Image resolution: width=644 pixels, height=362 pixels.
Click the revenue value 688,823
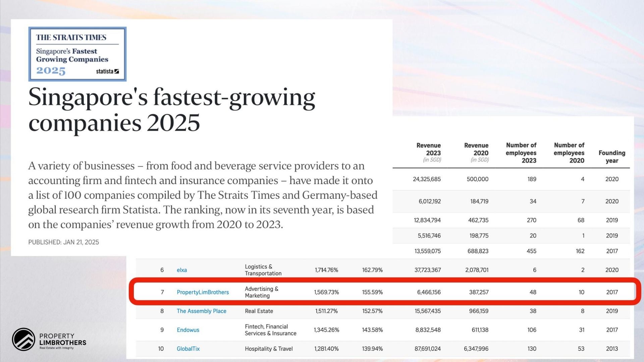pyautogui.click(x=478, y=251)
